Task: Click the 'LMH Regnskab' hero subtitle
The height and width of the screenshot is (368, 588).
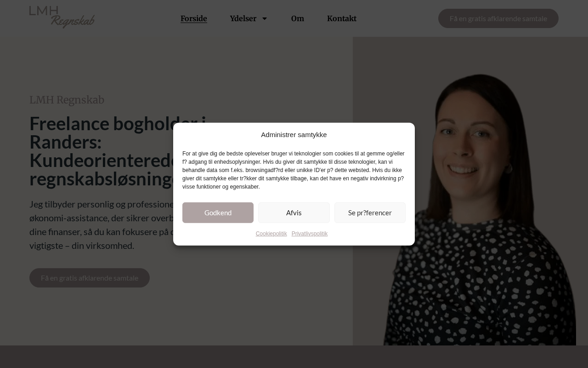Action: coord(67,100)
